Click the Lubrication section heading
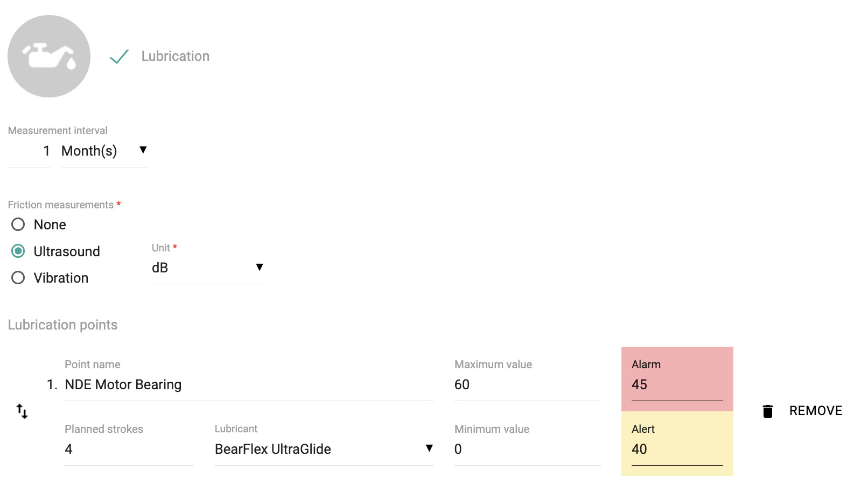 coord(175,57)
